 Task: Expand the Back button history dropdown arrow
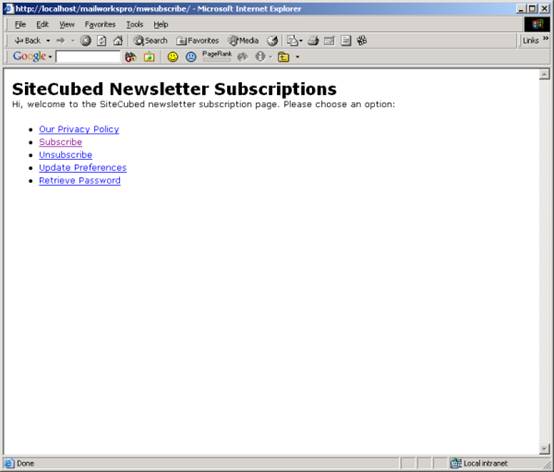48,41
